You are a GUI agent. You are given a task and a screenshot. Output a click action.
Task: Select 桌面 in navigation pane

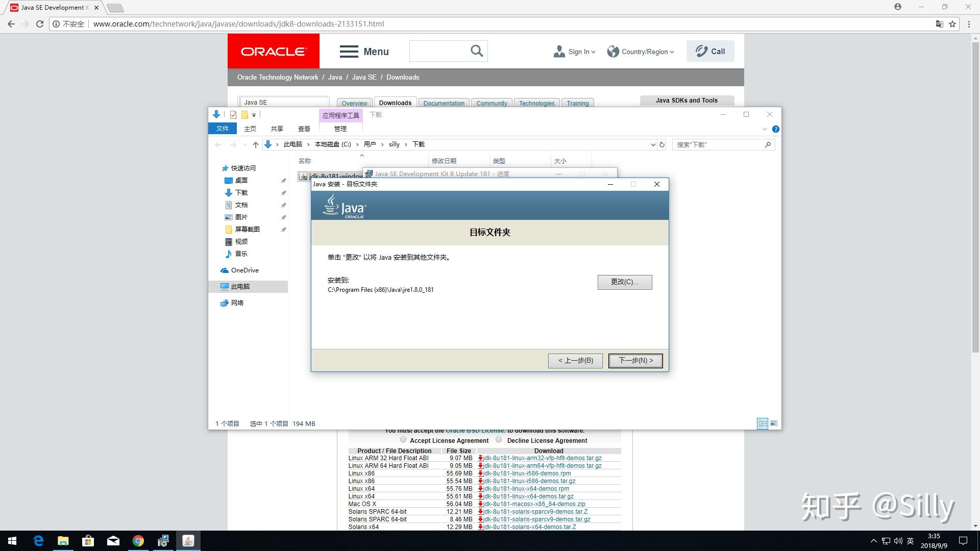pos(241,181)
